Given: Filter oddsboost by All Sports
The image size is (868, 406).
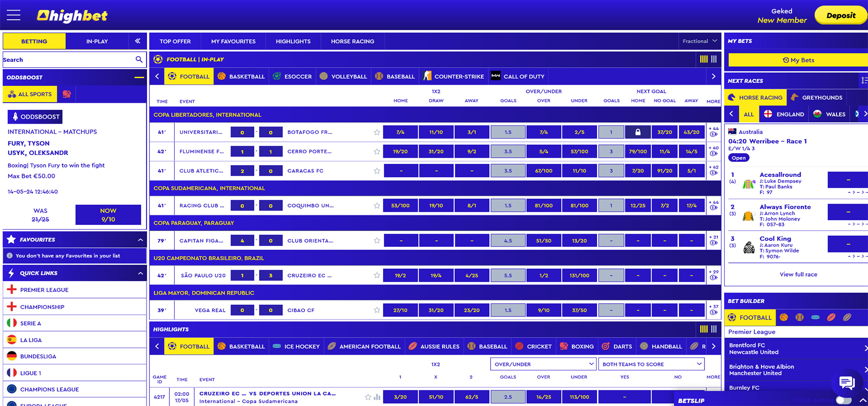Looking at the screenshot, I should tap(30, 94).
